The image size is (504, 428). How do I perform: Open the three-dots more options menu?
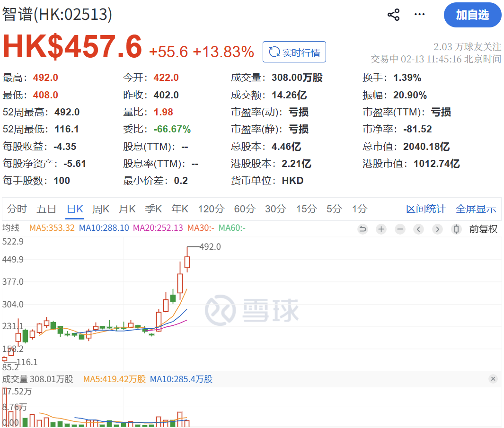[x=419, y=15]
